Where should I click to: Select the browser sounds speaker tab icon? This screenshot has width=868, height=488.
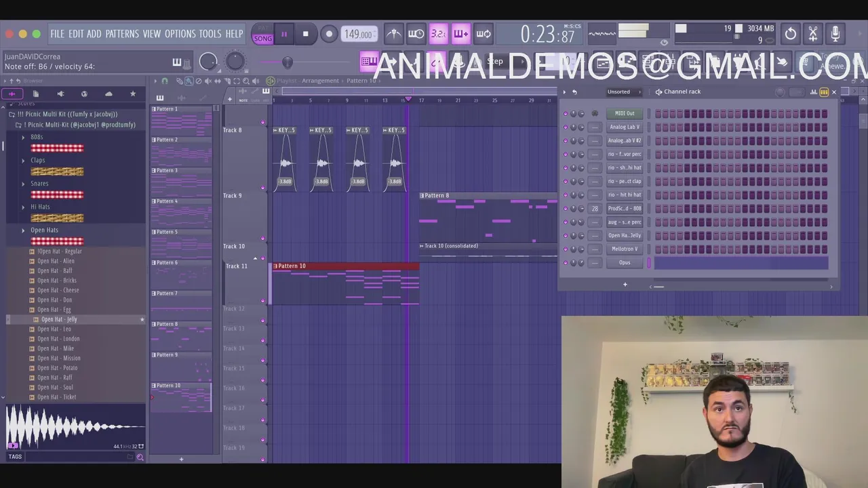point(60,94)
